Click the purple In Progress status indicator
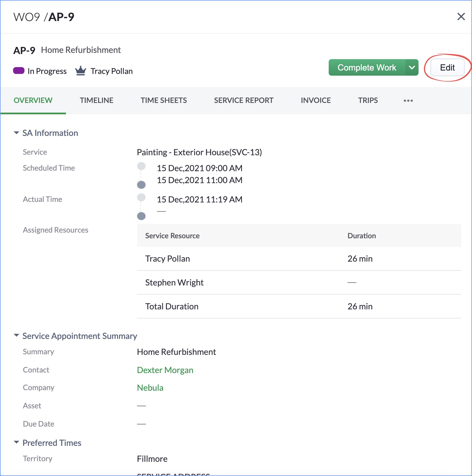This screenshot has width=472, height=476. coord(19,71)
